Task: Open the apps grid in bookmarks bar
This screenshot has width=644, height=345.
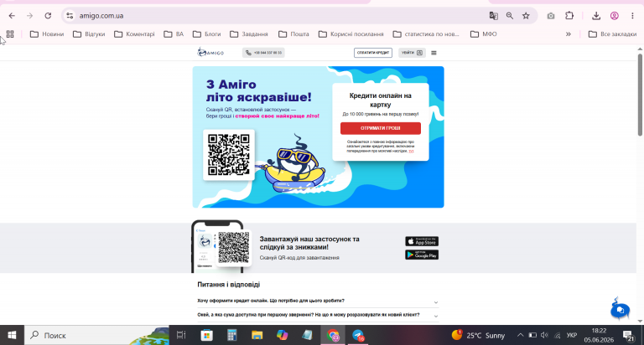Action: tap(10, 34)
